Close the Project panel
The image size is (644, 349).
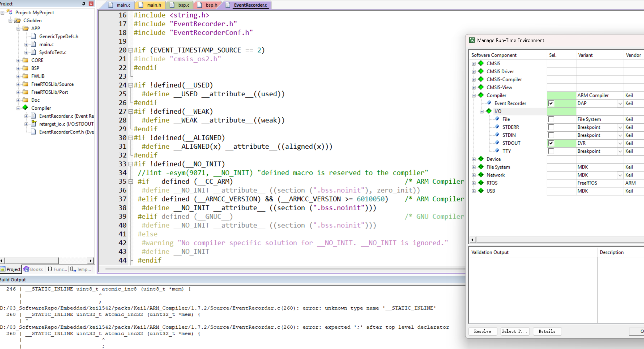coord(91,4)
